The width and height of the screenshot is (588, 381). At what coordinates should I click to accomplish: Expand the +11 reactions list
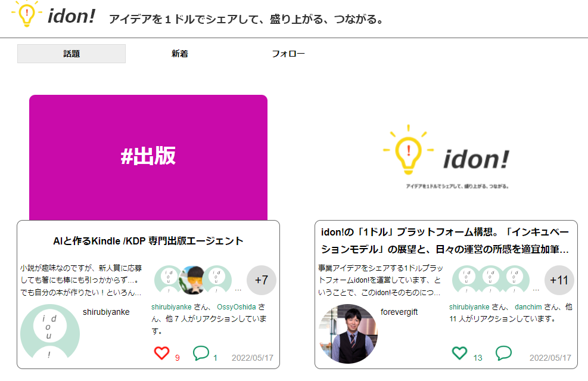559,280
